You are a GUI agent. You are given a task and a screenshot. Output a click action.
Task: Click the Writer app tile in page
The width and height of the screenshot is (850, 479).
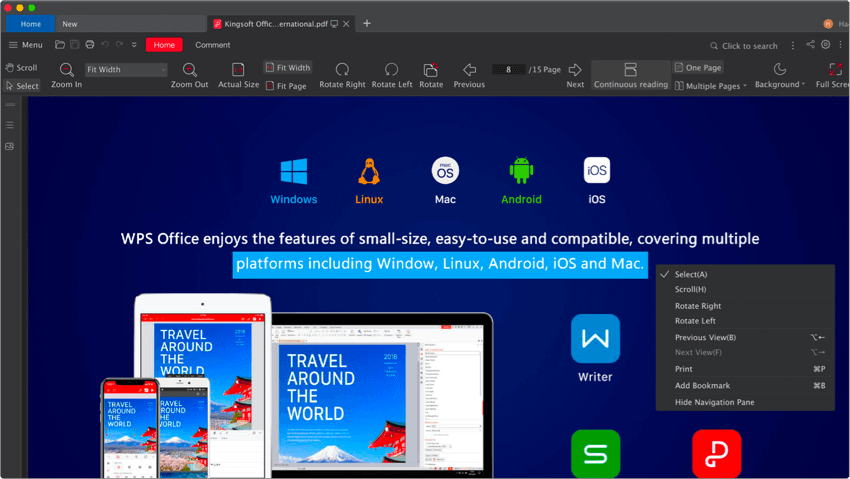(595, 339)
